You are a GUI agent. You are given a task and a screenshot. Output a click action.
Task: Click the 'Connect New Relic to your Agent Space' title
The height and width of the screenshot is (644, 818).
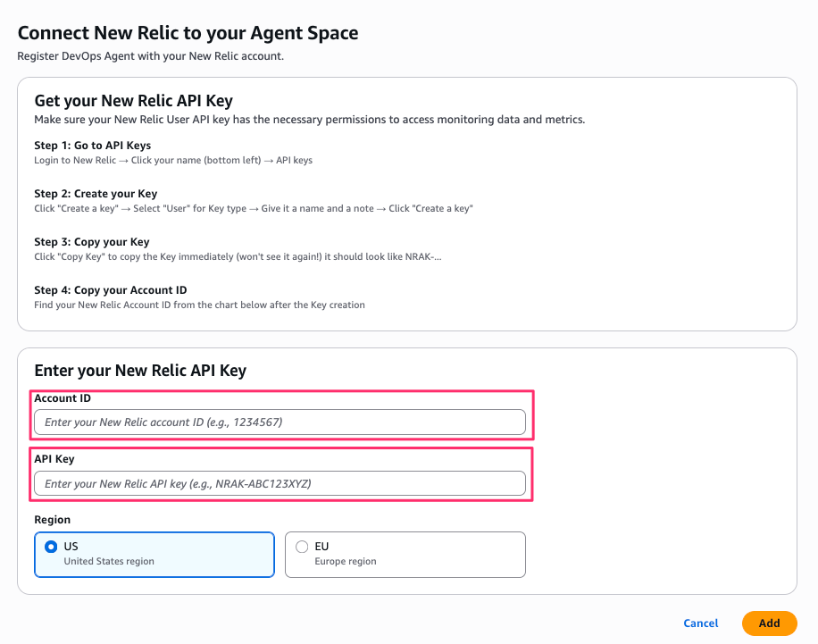click(x=188, y=33)
